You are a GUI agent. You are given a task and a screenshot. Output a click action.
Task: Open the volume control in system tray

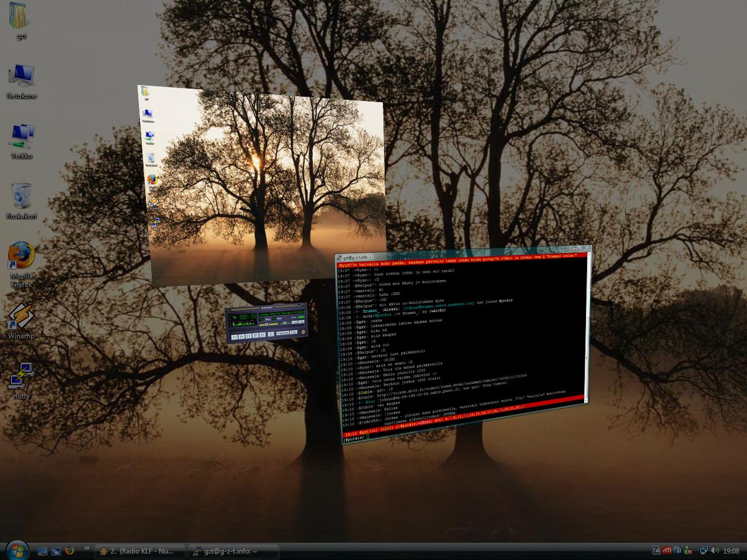pos(715,550)
